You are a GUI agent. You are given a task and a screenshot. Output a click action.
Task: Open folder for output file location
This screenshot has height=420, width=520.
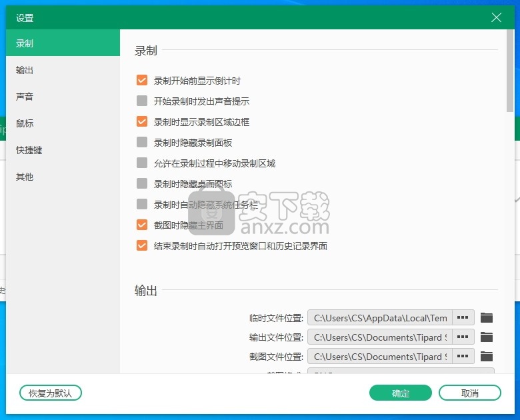487,337
